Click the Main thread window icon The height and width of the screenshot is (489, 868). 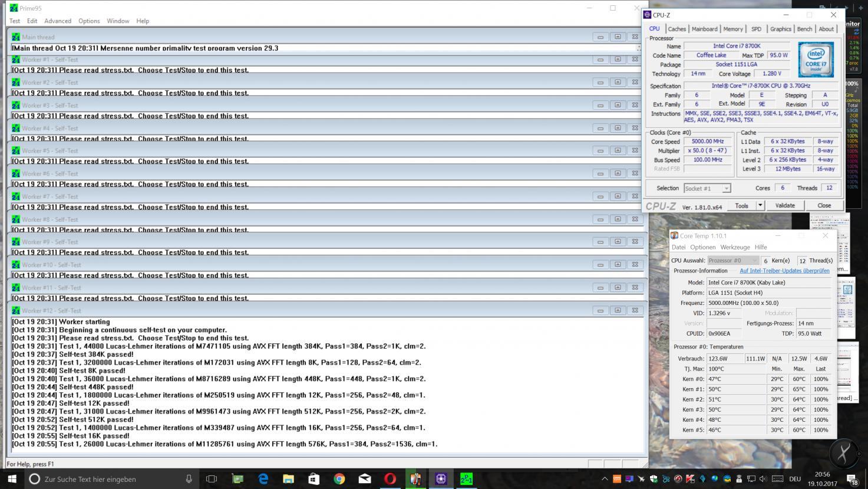pyautogui.click(x=16, y=37)
